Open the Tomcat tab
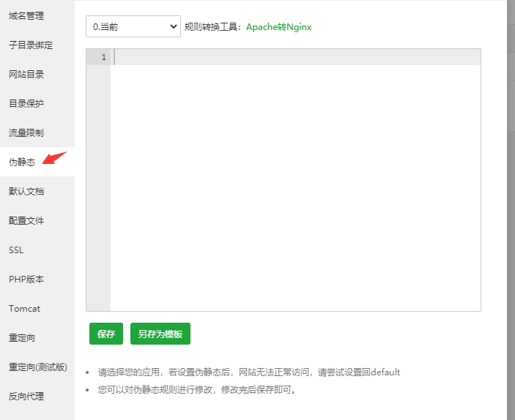 tap(37, 309)
